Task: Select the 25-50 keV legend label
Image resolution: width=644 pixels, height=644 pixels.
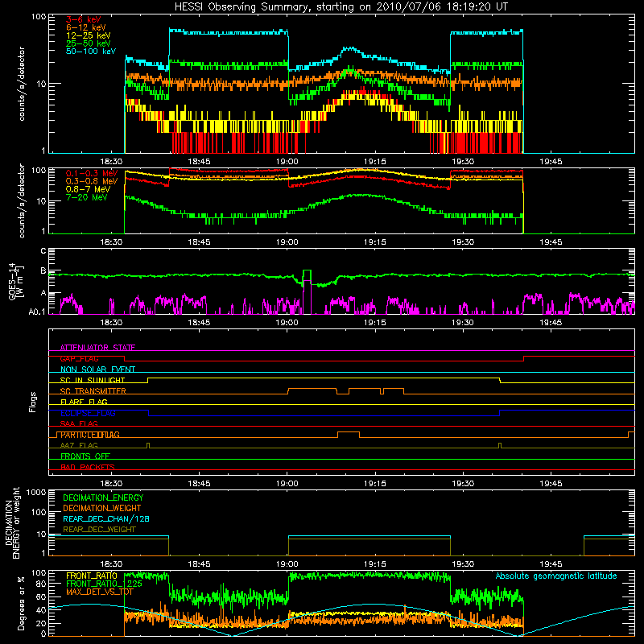Action: (89, 43)
